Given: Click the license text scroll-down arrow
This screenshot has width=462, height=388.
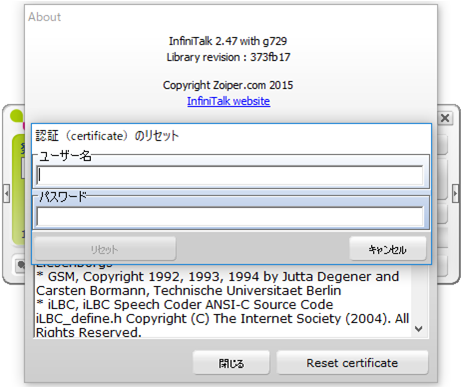Looking at the screenshot, I should [419, 329].
